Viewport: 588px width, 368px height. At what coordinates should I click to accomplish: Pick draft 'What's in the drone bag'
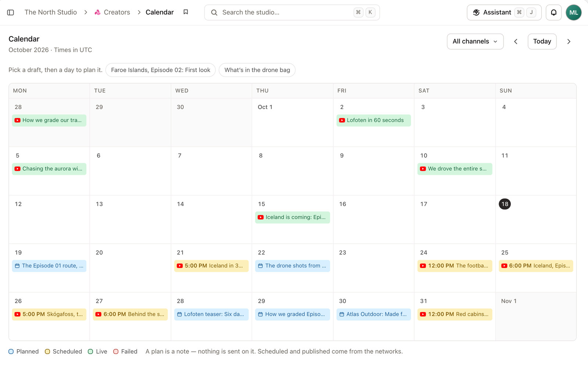point(257,70)
